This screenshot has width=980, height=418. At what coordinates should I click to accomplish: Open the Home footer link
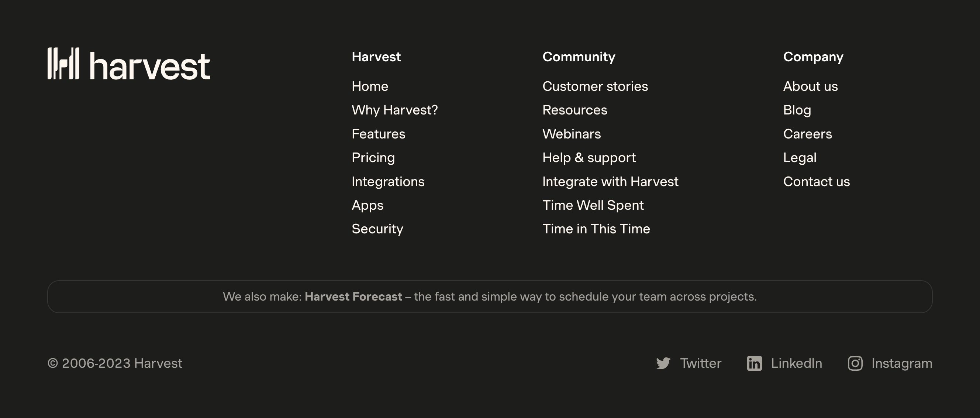point(370,86)
